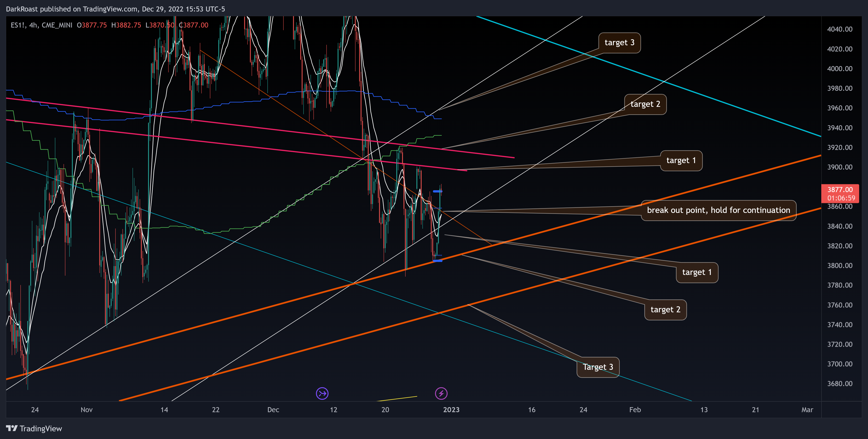868x439 pixels.
Task: Click the purple lightning bolt event icon
Action: point(441,393)
